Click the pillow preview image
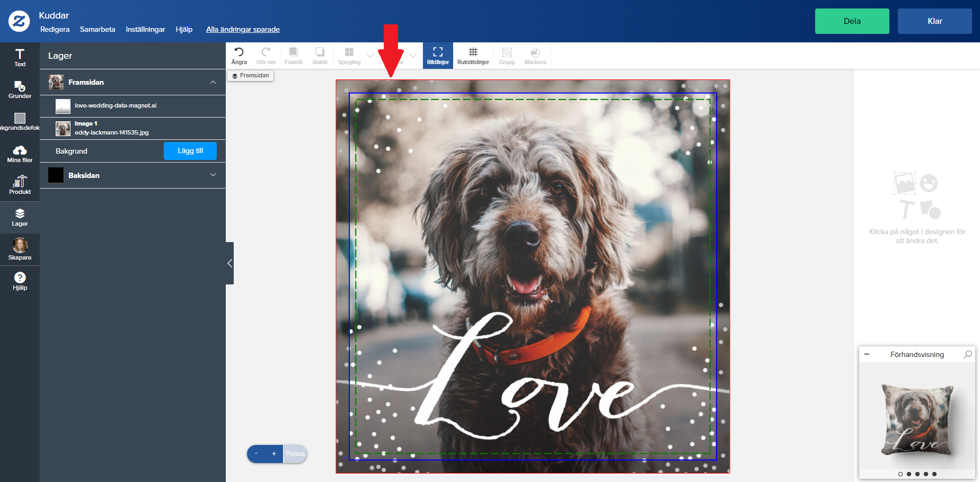The width and height of the screenshot is (980, 482). pyautogui.click(x=917, y=420)
